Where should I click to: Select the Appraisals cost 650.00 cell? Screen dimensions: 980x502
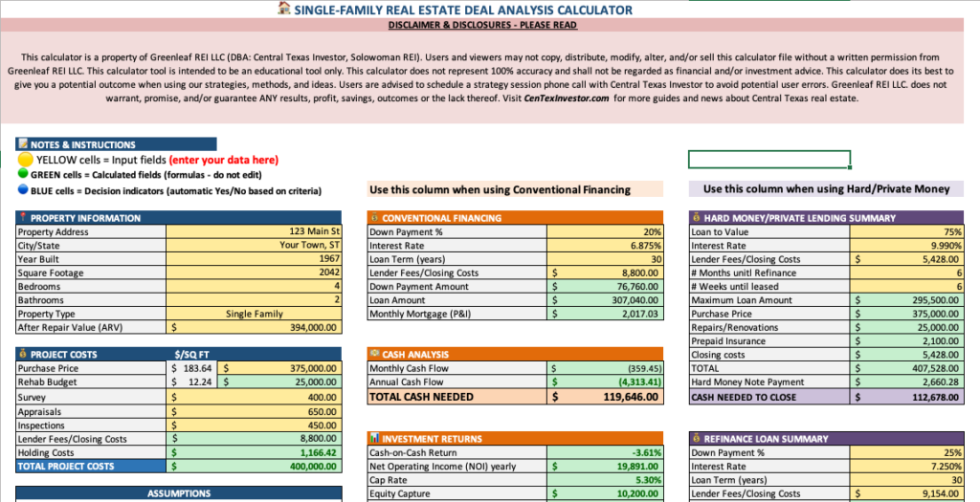pos(254,412)
